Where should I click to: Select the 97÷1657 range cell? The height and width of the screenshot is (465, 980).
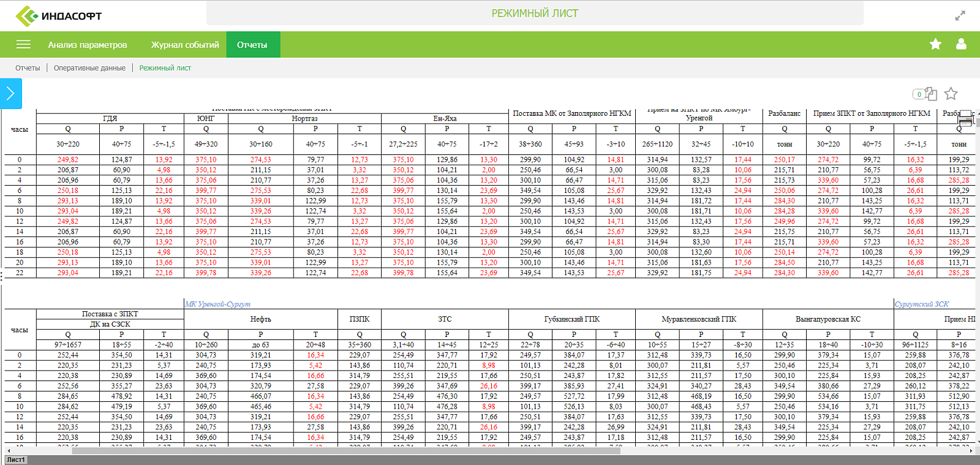click(x=68, y=344)
